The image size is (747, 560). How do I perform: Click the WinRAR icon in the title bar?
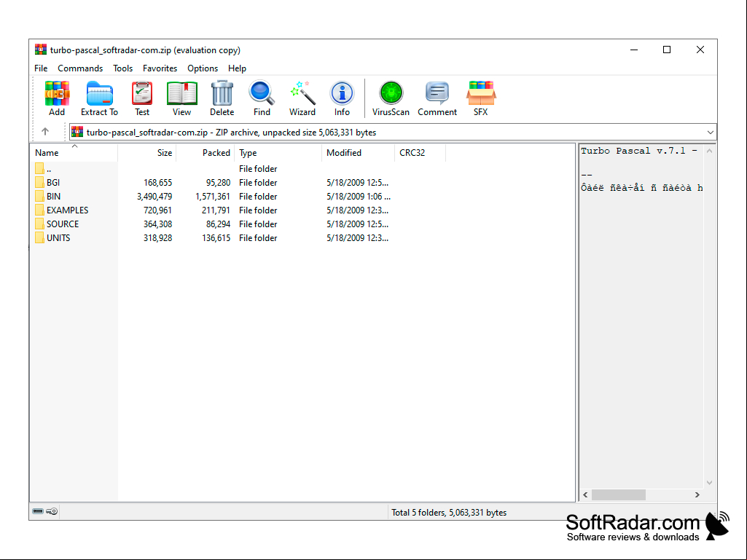point(41,50)
